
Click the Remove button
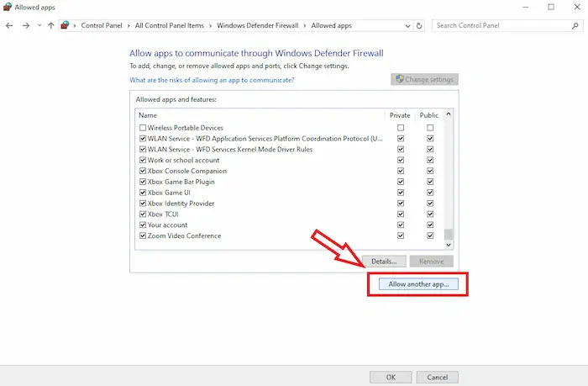tap(431, 262)
